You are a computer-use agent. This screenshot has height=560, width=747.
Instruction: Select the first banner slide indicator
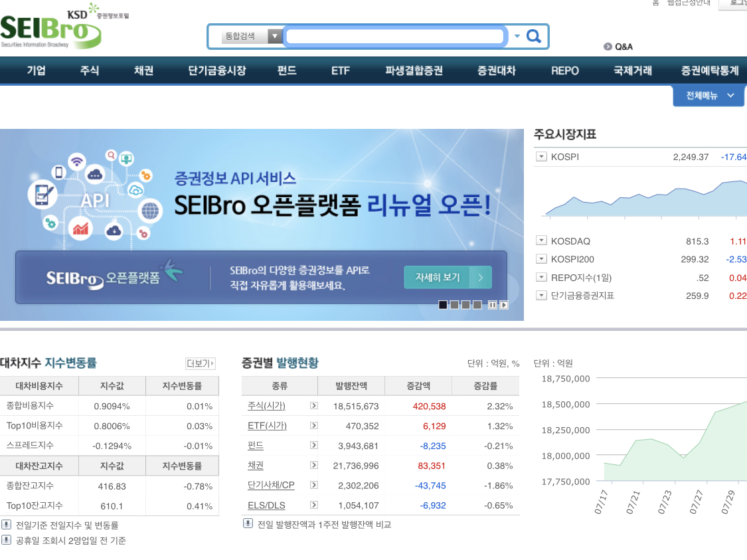(x=443, y=305)
